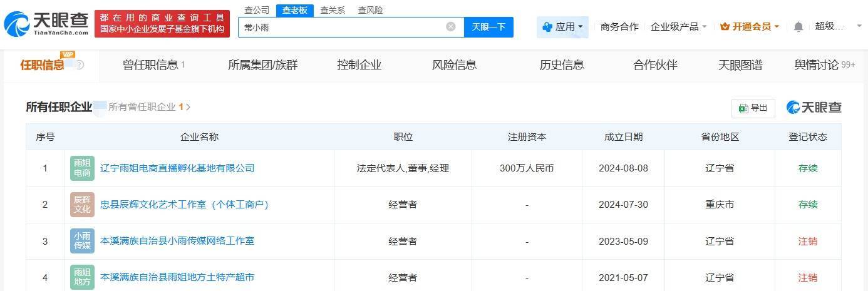Image resolution: width=868 pixels, height=291 pixels.
Task: Click the 序号 column header
Action: 45,137
